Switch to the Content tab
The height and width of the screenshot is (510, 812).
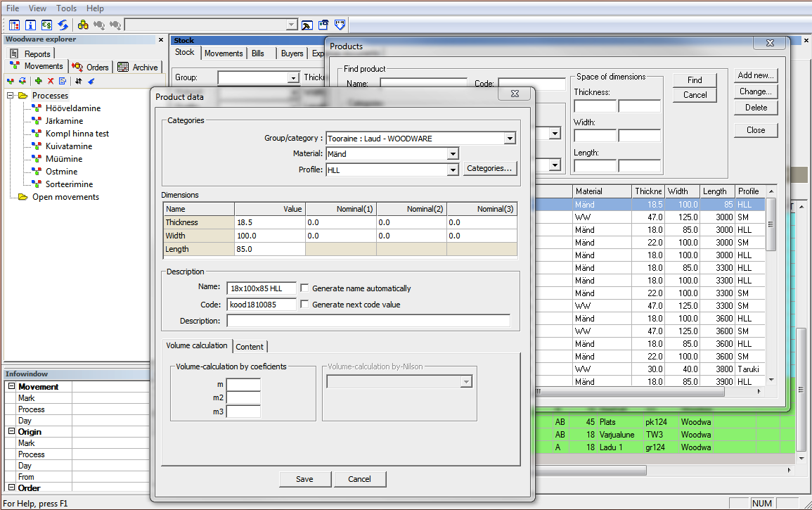[250, 347]
